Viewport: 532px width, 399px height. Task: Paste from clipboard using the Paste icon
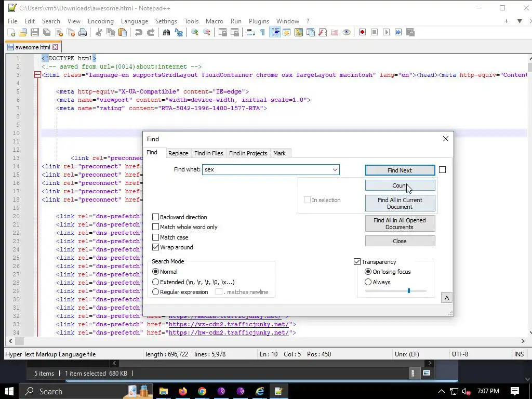click(x=123, y=32)
